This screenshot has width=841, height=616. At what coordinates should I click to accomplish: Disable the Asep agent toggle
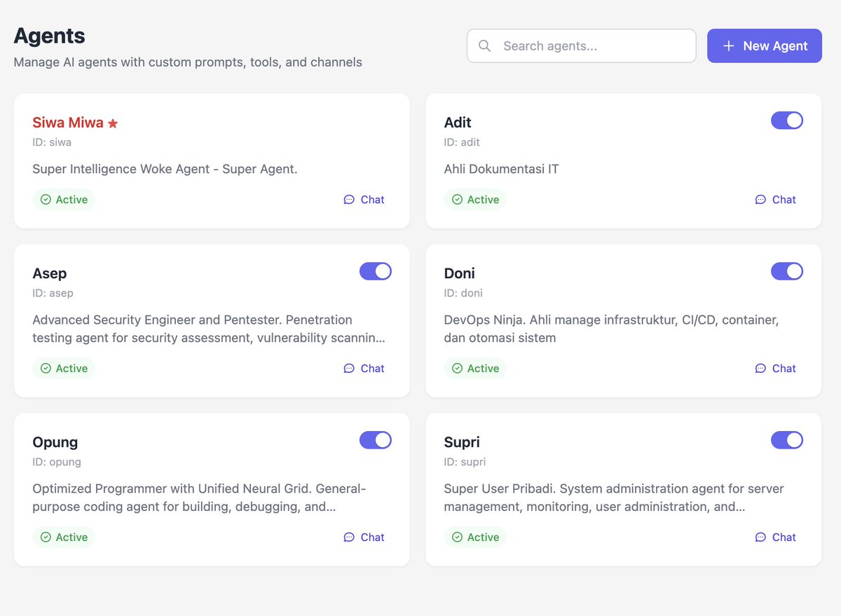(376, 271)
